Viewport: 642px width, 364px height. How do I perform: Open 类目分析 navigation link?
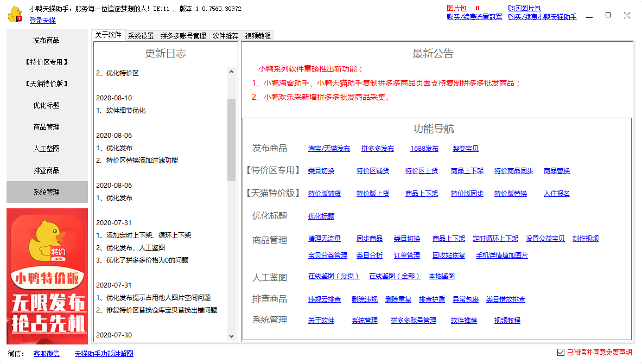tap(370, 256)
